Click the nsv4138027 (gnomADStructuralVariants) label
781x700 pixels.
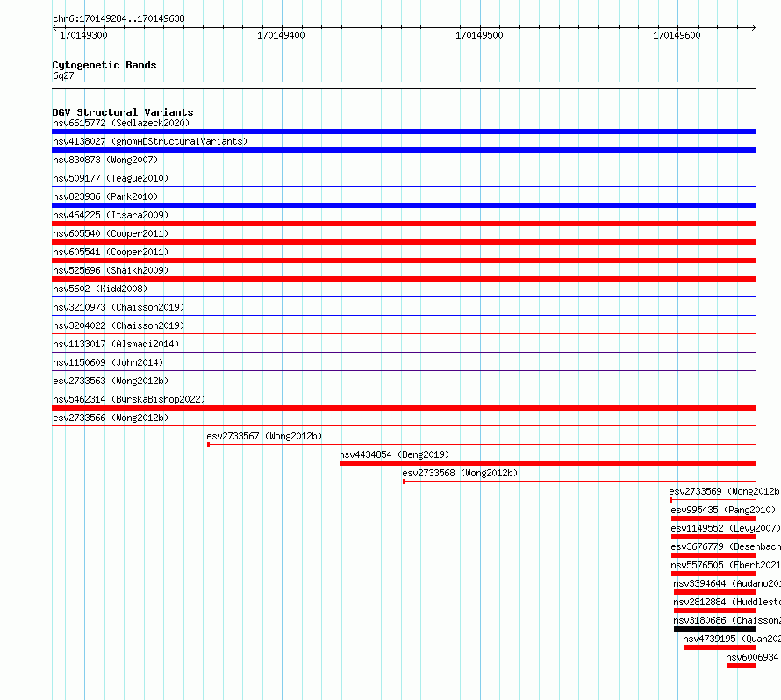pos(150,141)
